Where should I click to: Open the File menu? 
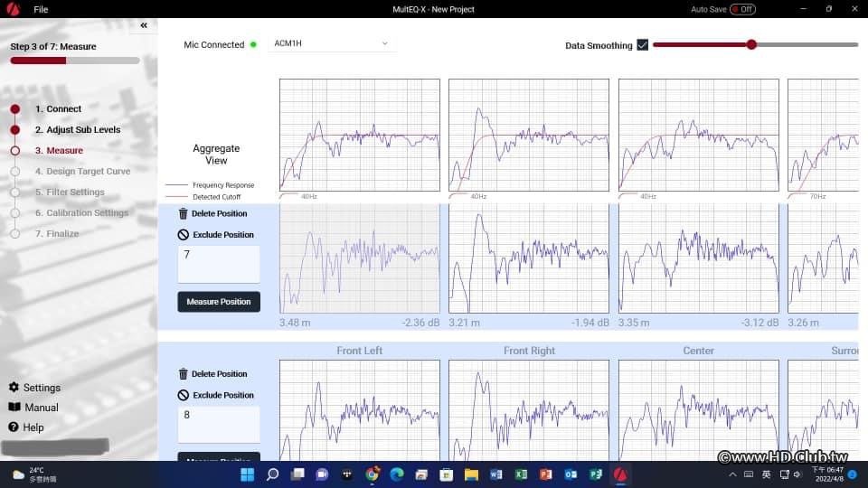click(x=41, y=9)
